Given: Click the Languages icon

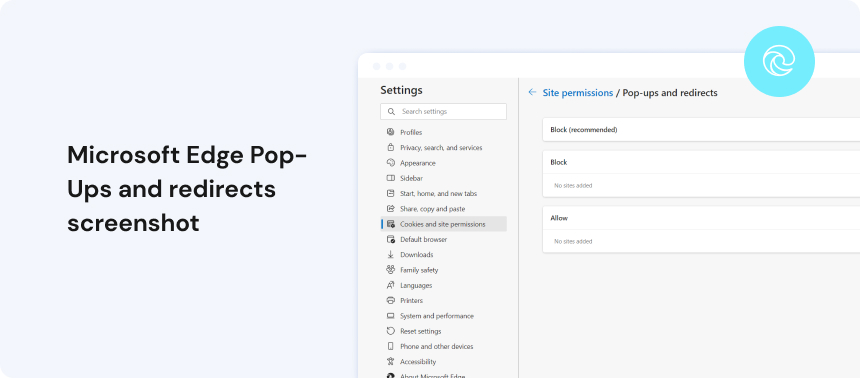Looking at the screenshot, I should click(391, 285).
